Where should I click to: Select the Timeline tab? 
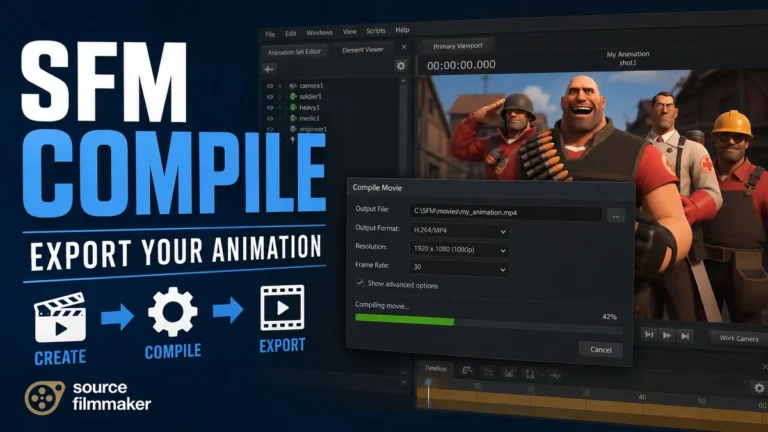point(435,368)
